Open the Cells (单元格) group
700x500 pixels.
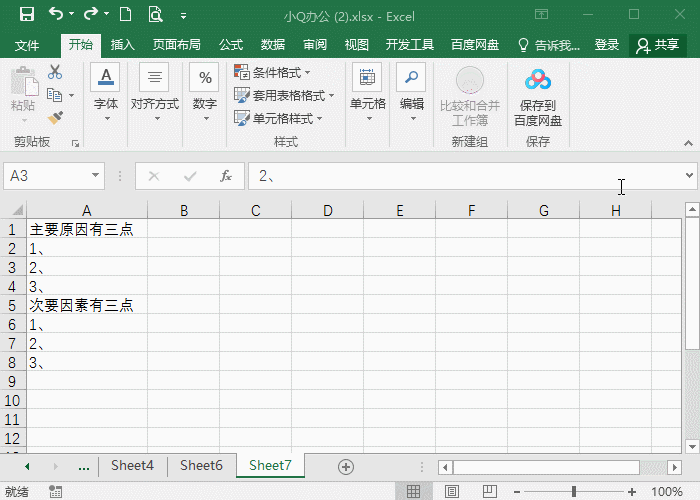point(367,93)
